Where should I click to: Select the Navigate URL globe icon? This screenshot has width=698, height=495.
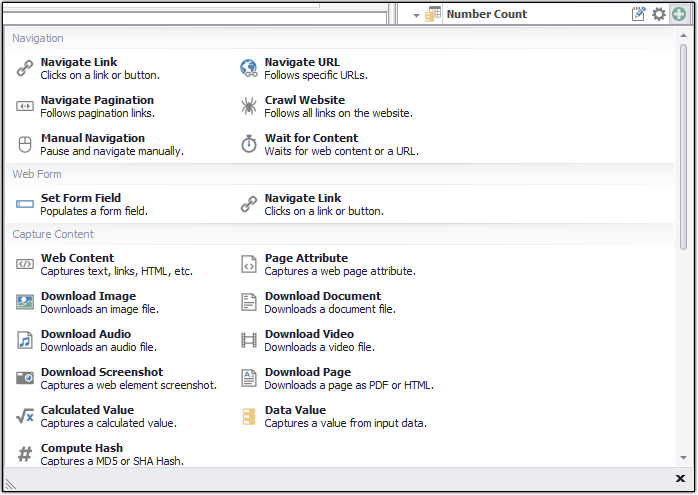249,68
